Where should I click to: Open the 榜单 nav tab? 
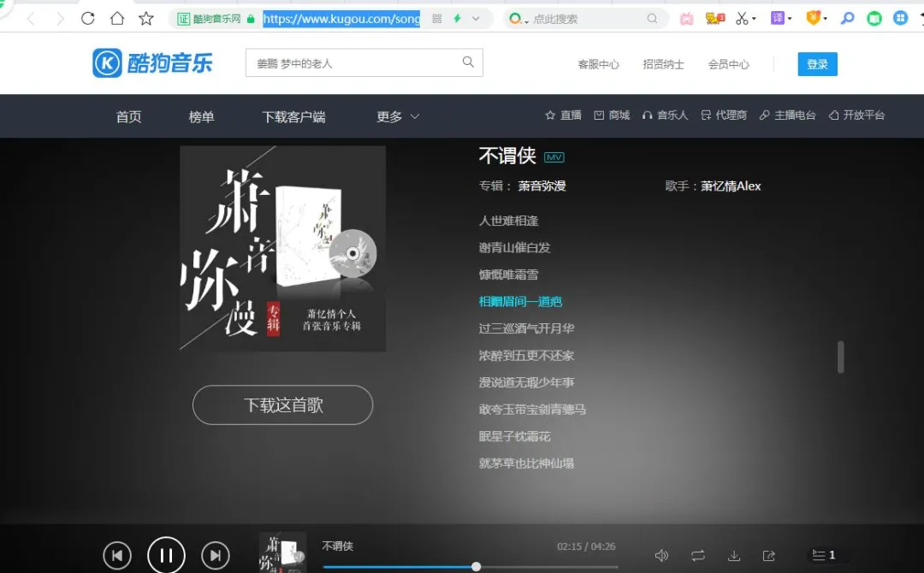(x=201, y=116)
